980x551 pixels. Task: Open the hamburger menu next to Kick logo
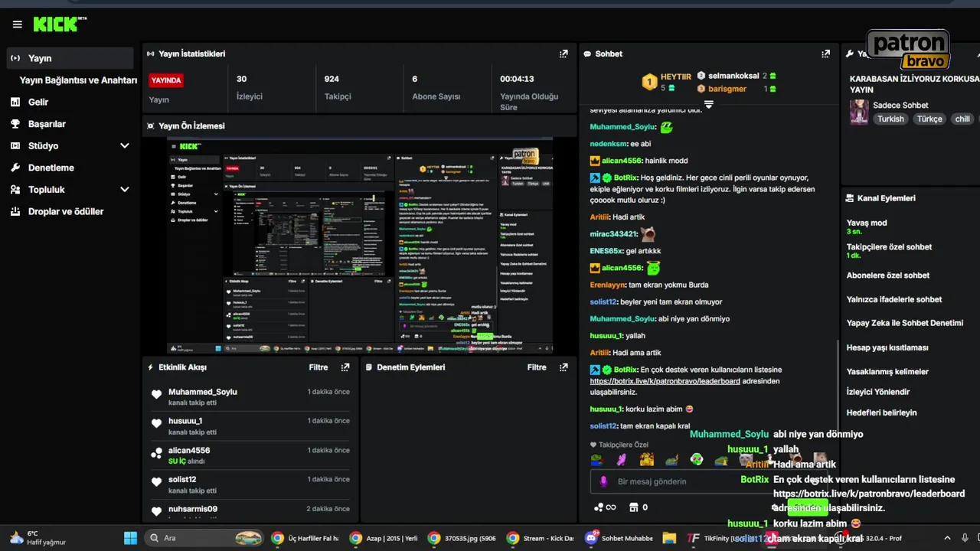tap(17, 24)
